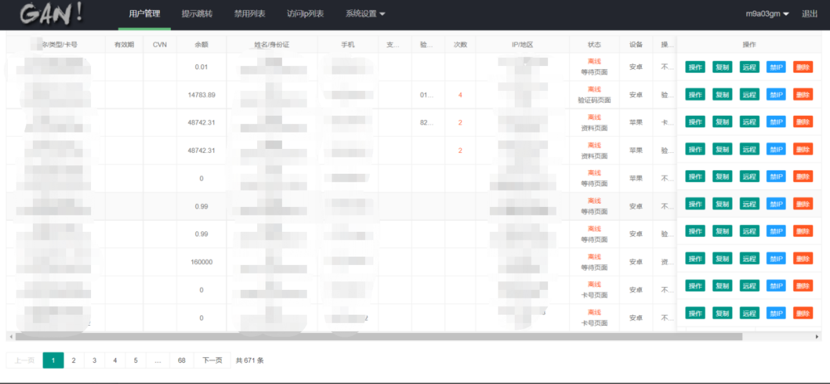Click 禁IP button in the first table row
Screen dimensions: 830x384
(777, 67)
